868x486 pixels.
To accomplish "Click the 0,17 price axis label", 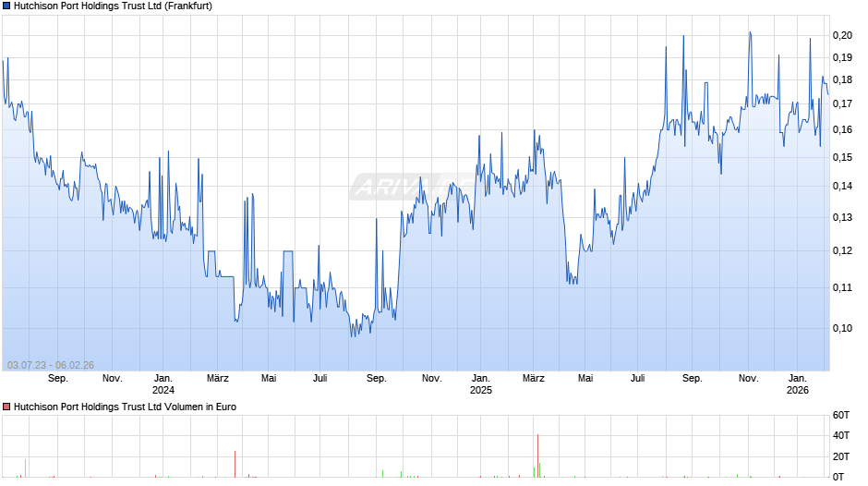I will pyautogui.click(x=842, y=103).
